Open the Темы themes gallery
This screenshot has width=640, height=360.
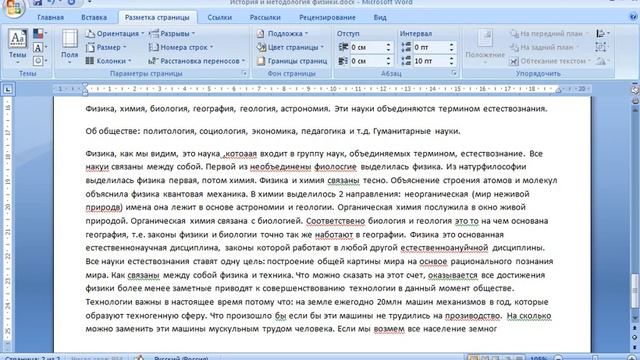coord(18,47)
